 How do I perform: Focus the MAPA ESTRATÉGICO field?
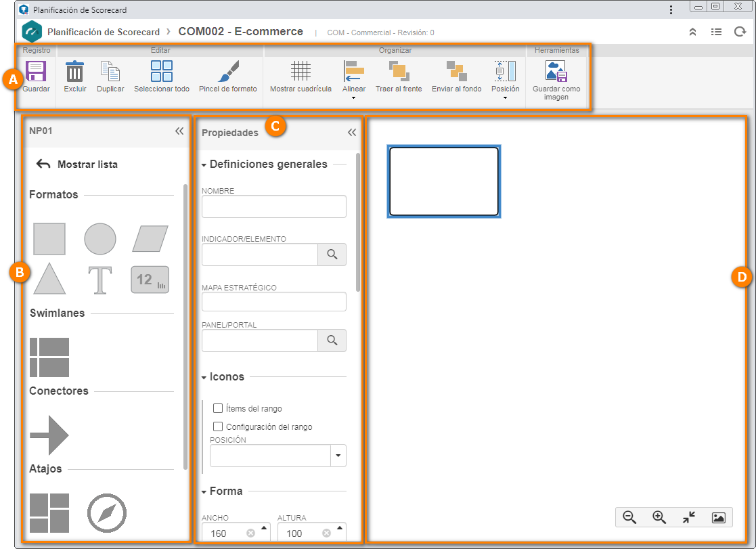click(x=274, y=301)
